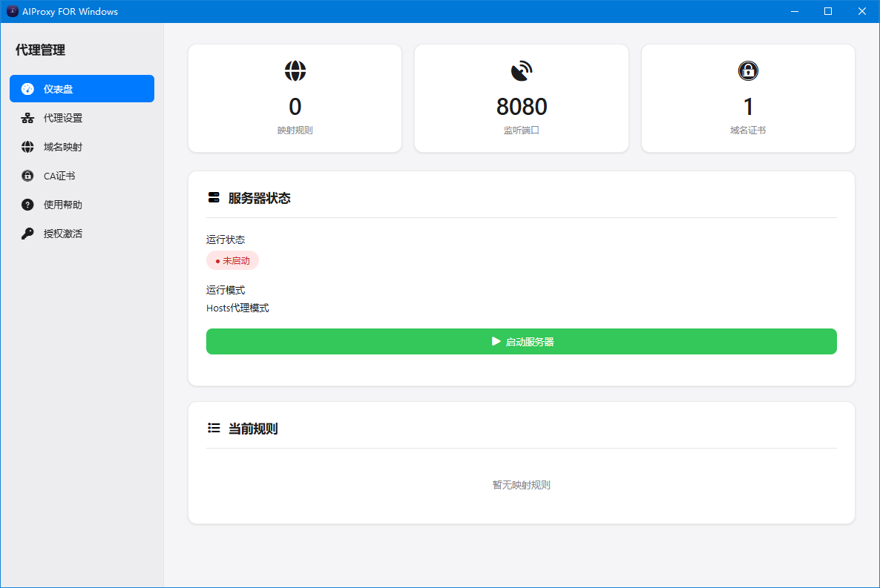Click the 8080 listening port card

522,98
